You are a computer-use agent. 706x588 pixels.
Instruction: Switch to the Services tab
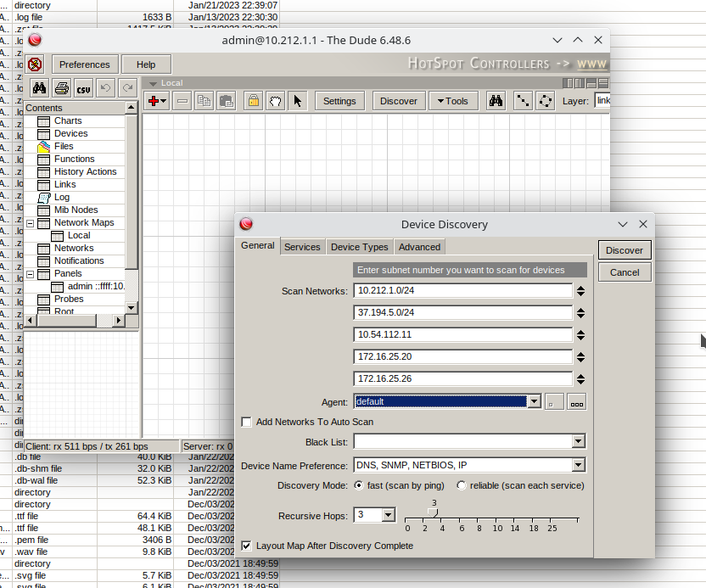click(x=302, y=247)
